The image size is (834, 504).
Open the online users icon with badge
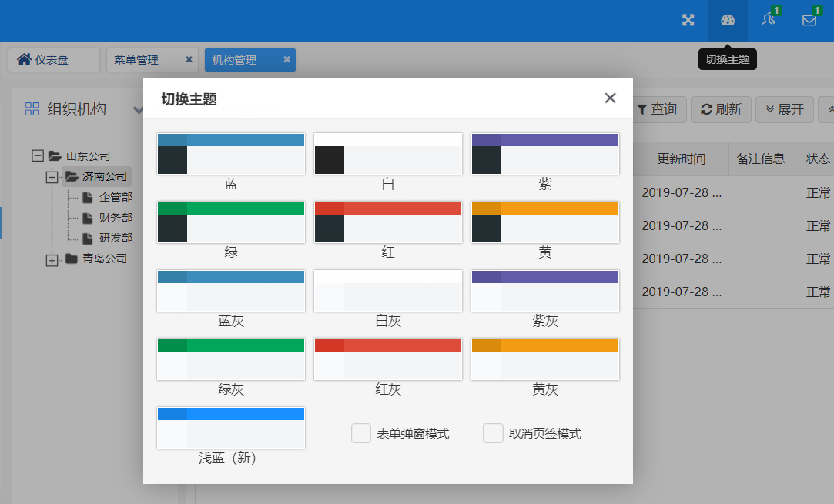pos(769,20)
